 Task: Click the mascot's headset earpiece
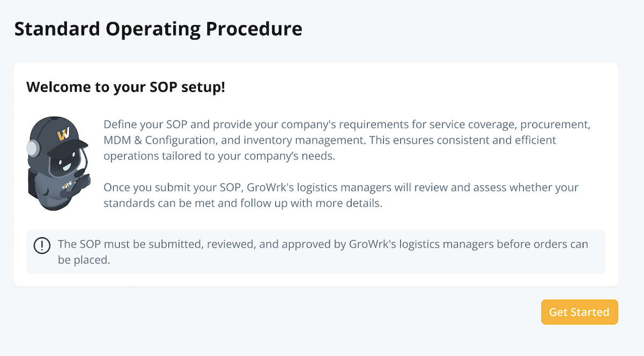pos(33,148)
